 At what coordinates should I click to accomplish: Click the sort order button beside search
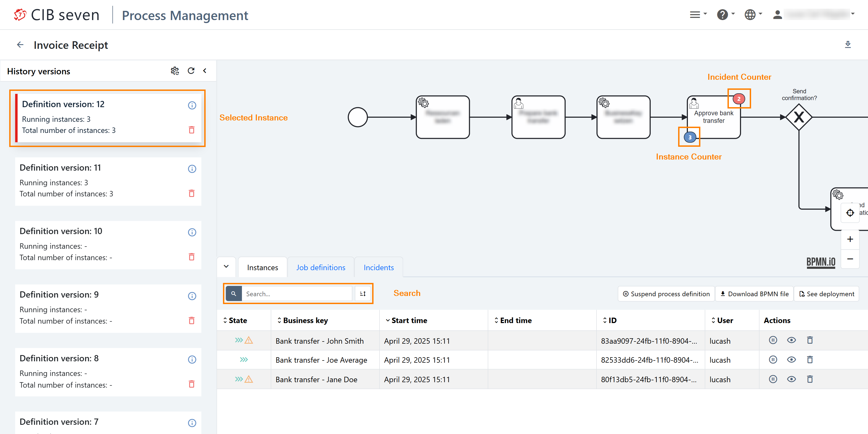pos(363,294)
